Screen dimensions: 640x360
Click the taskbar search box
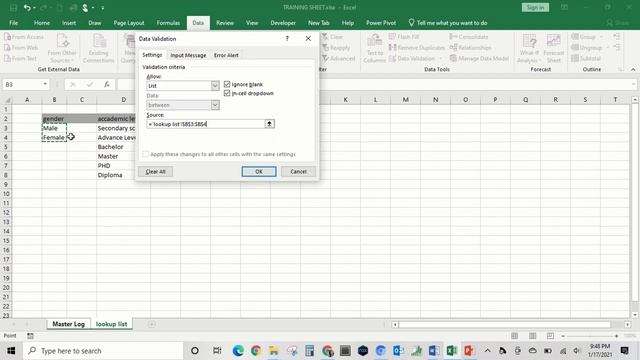(x=103, y=351)
